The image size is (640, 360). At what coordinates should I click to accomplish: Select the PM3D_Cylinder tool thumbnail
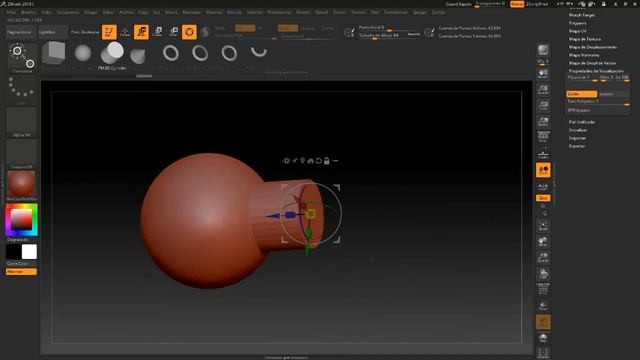coord(112,55)
